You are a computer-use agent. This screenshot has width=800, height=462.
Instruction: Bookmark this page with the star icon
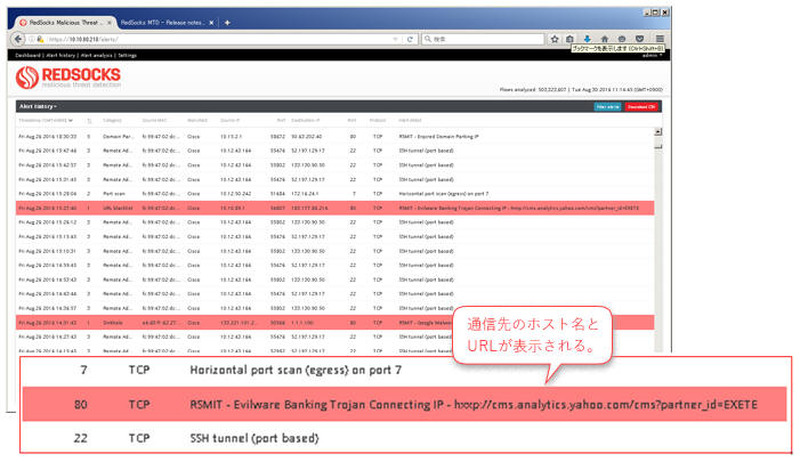(555, 39)
